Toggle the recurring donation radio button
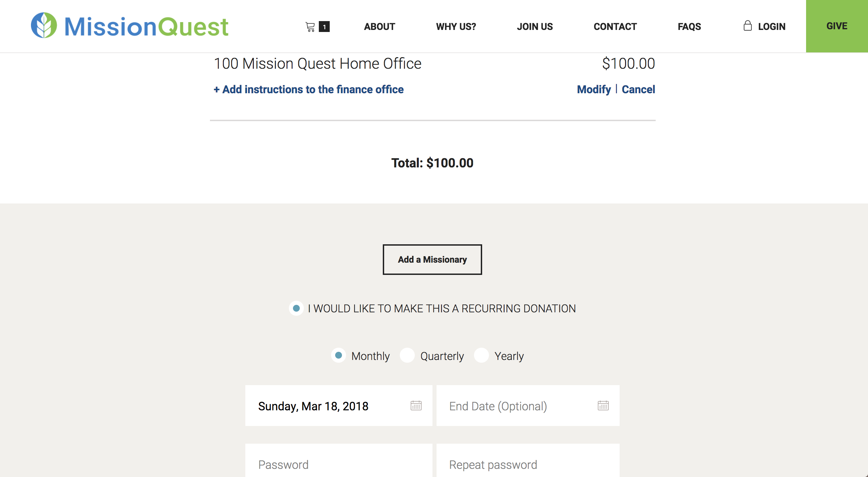Image resolution: width=868 pixels, height=477 pixels. 296,308
